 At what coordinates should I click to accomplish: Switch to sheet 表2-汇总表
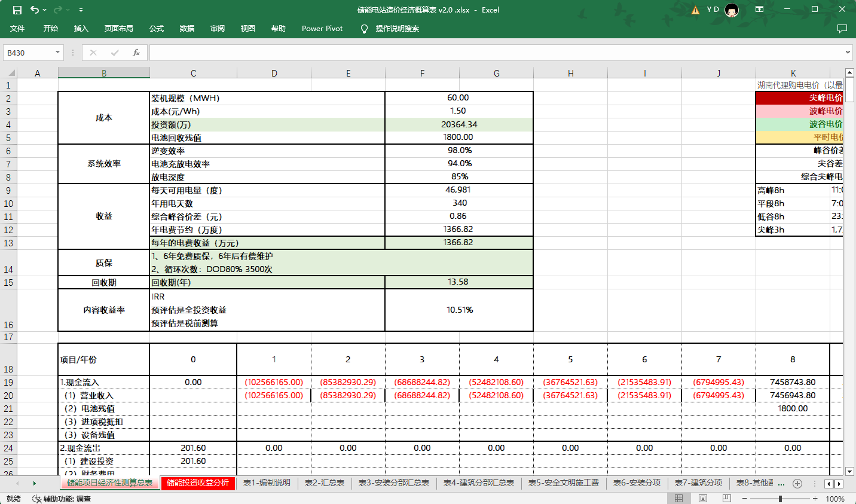click(x=325, y=483)
